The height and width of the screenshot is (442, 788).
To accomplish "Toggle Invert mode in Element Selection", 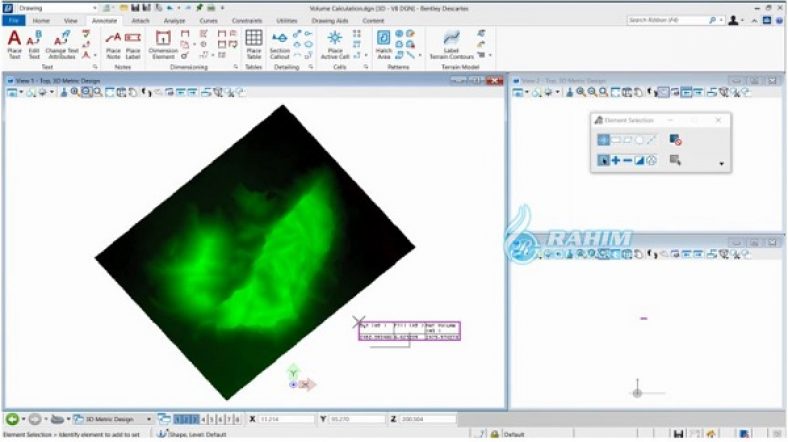I will pyautogui.click(x=639, y=160).
